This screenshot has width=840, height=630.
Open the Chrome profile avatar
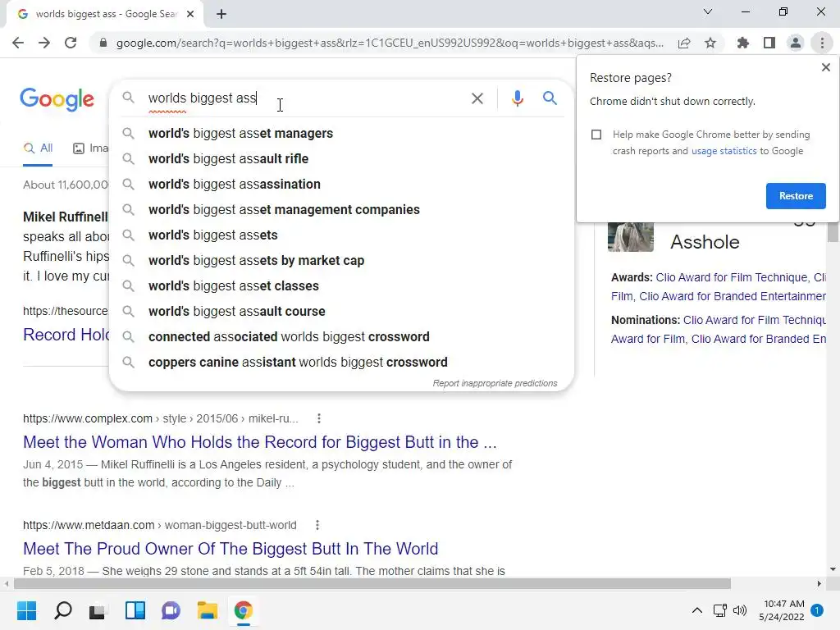(x=796, y=43)
